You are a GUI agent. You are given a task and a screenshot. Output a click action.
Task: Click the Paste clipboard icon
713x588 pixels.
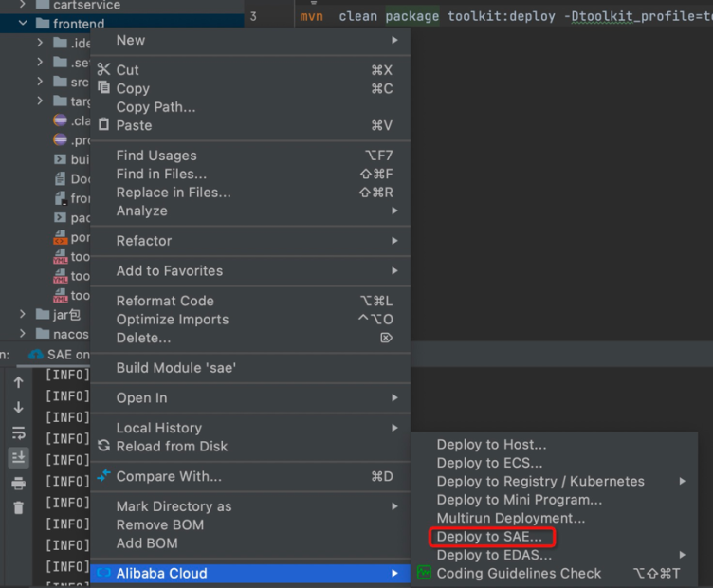tap(103, 123)
